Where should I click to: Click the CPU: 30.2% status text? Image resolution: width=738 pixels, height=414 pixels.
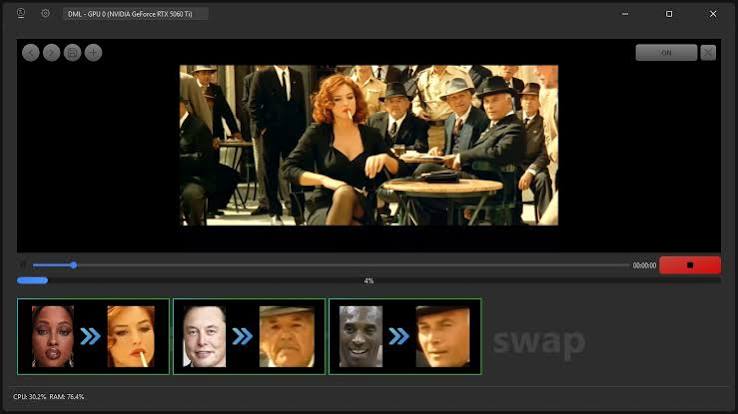30,397
